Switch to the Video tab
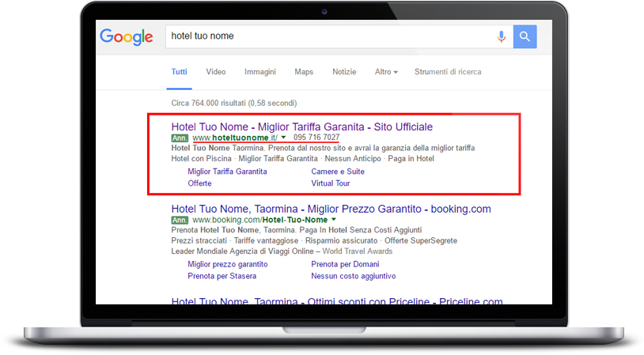 (216, 72)
